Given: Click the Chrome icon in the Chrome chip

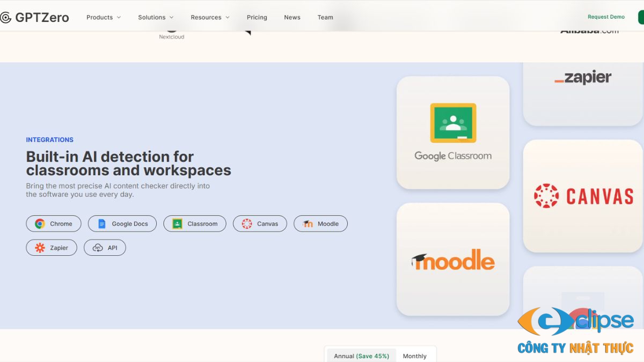Looking at the screenshot, I should coord(40,224).
